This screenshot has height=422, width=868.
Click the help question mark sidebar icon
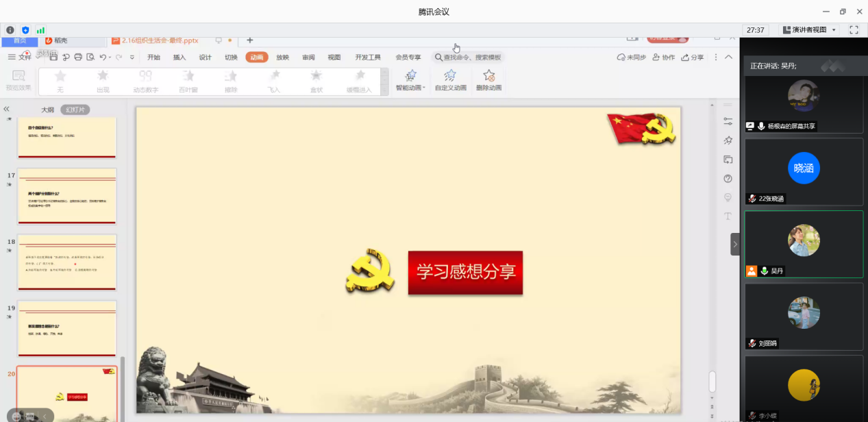coord(728,179)
